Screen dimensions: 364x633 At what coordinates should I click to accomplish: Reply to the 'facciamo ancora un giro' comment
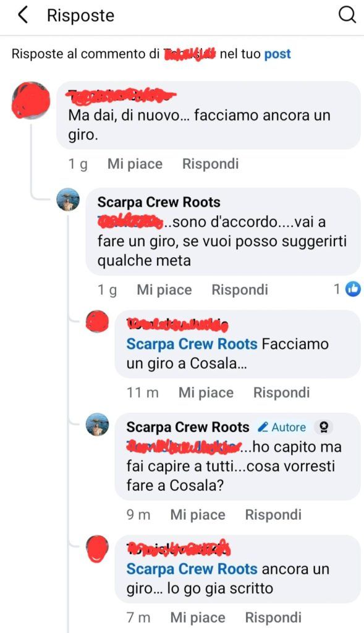pos(210,164)
